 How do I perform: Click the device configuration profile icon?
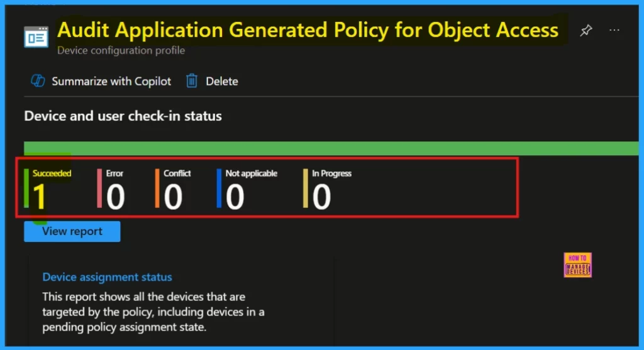36,37
